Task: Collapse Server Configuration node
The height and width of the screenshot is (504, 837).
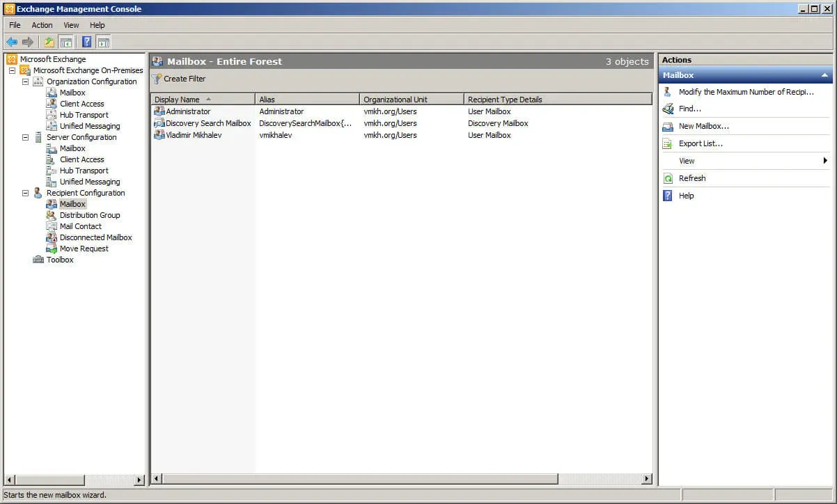Action: pyautogui.click(x=25, y=137)
